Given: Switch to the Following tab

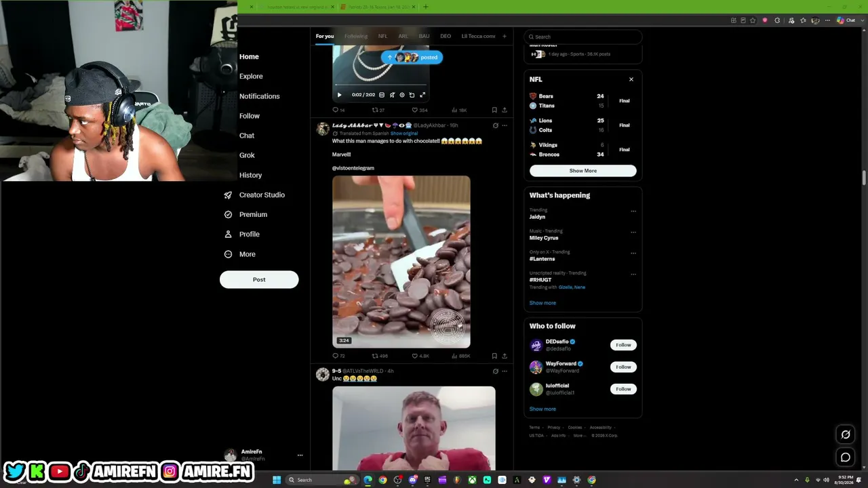Looking at the screenshot, I should tap(356, 36).
